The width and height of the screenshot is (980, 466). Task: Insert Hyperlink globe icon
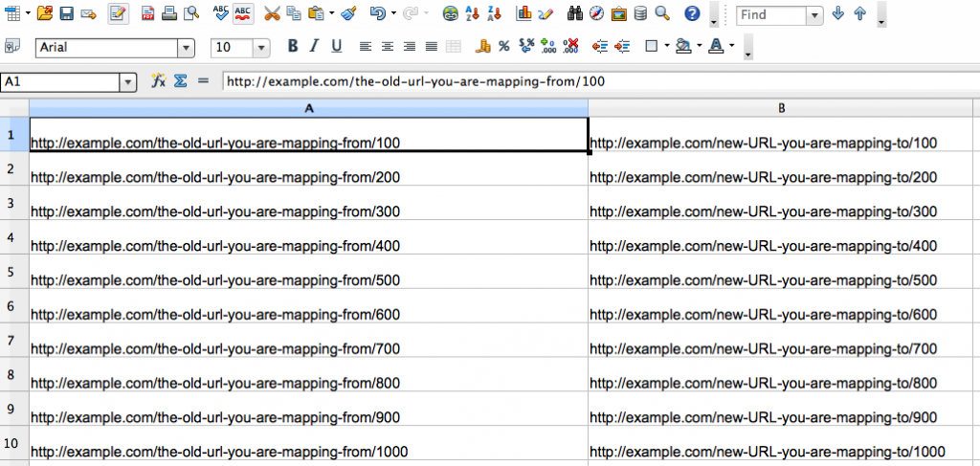(450, 13)
